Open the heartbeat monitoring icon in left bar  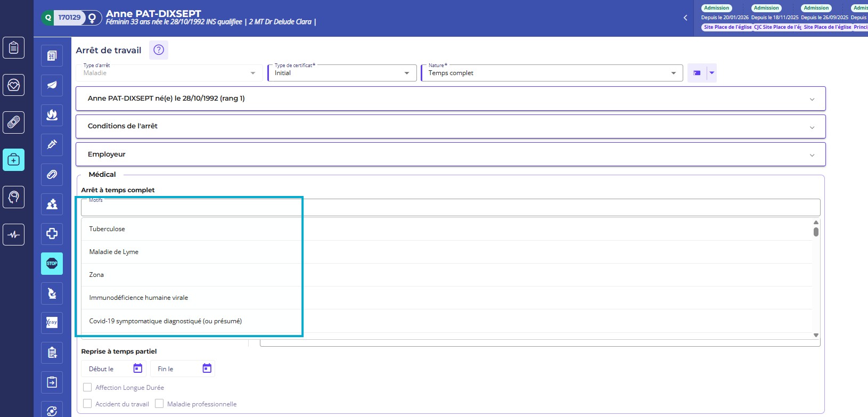[x=14, y=234]
